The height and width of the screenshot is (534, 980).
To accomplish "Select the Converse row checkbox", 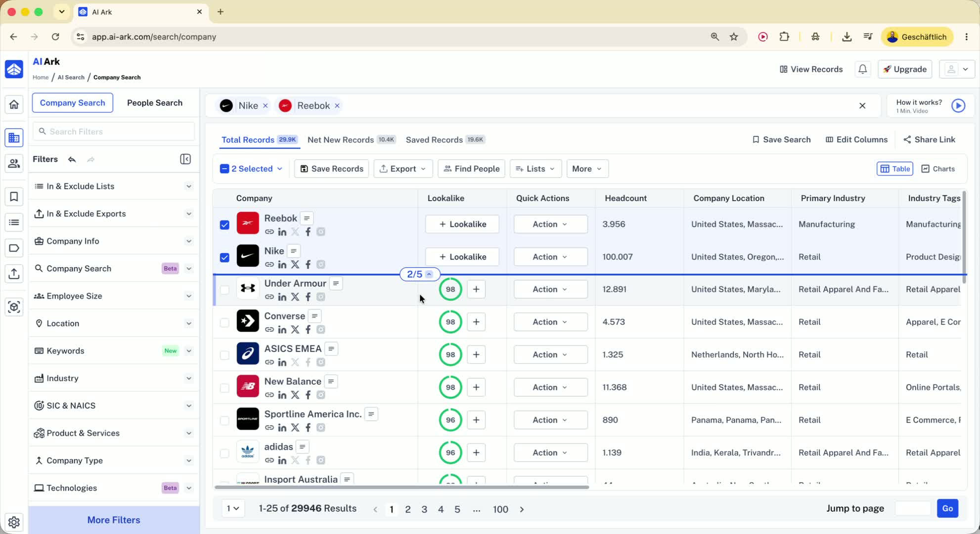I will point(224,323).
